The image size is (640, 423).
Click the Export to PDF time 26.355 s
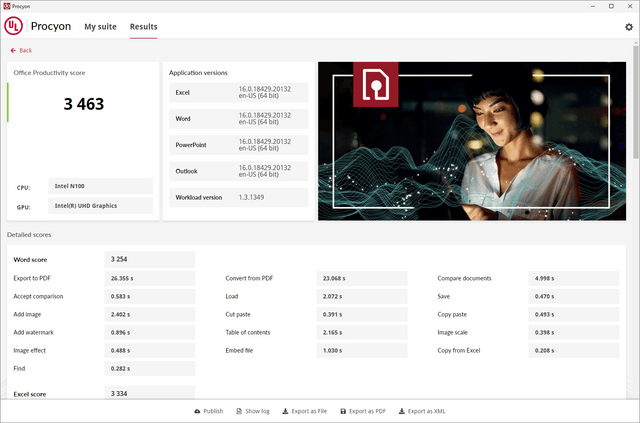tap(150, 278)
